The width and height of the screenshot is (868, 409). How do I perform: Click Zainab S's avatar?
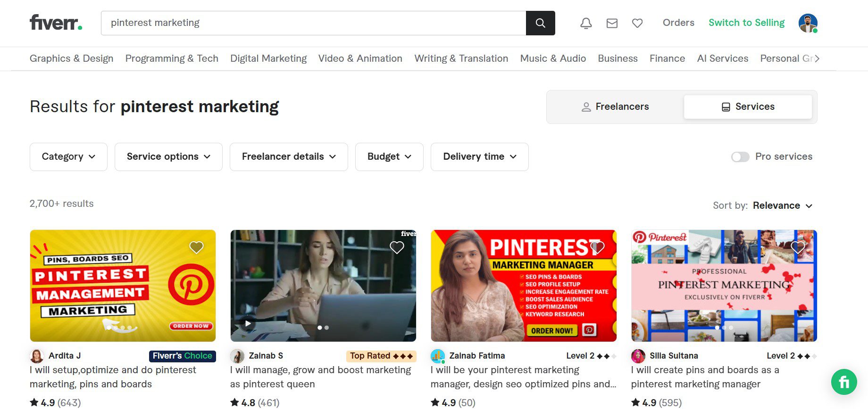pyautogui.click(x=237, y=356)
